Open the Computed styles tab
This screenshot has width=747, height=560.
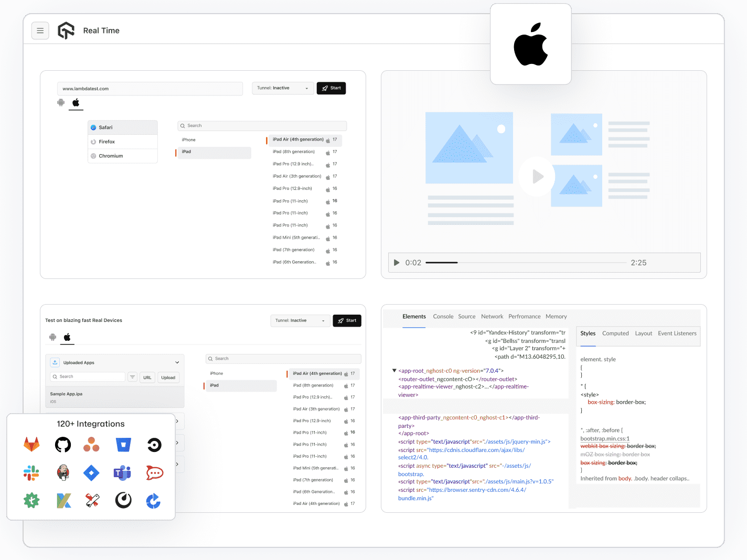point(615,333)
